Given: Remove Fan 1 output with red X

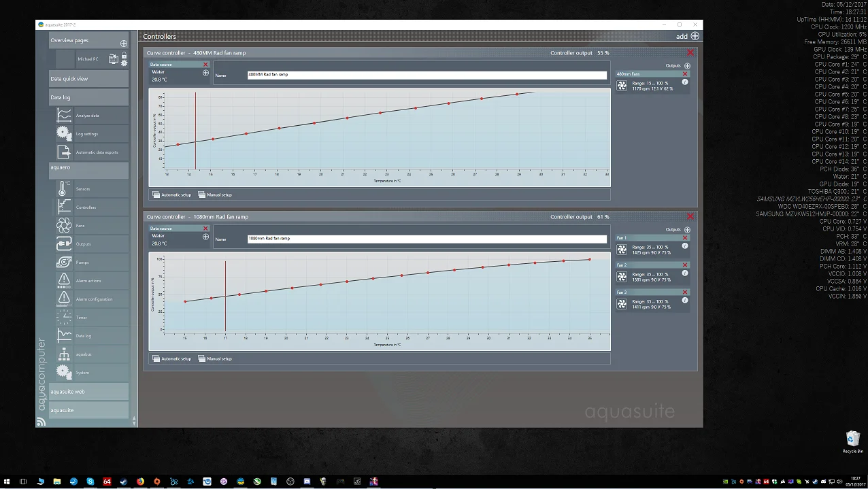Looking at the screenshot, I should coord(685,238).
